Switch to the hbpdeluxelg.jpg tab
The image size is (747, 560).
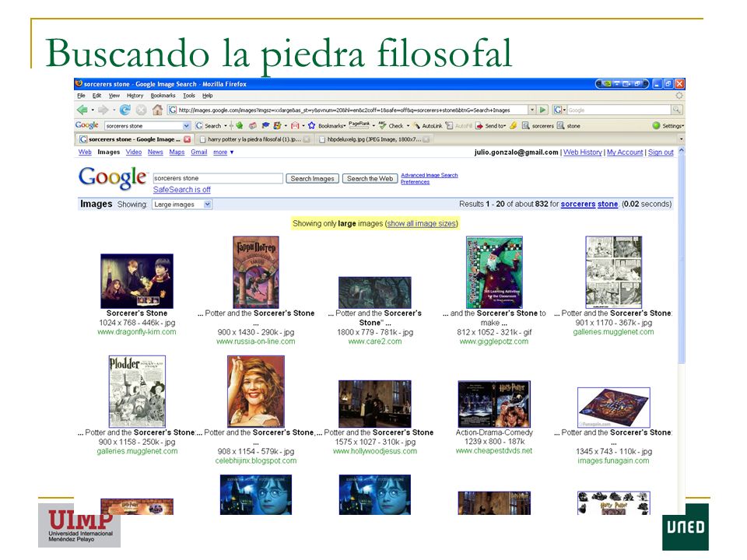click(x=373, y=139)
